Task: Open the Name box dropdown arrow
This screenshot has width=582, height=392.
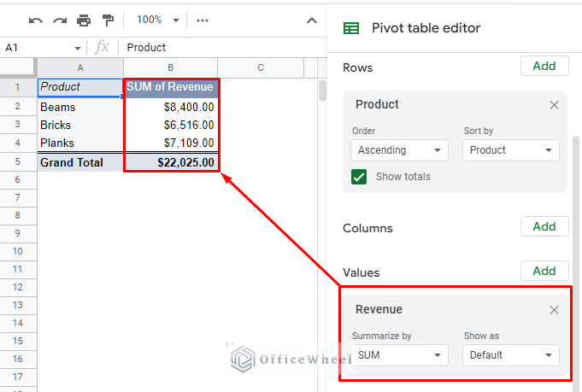Action: [77, 48]
